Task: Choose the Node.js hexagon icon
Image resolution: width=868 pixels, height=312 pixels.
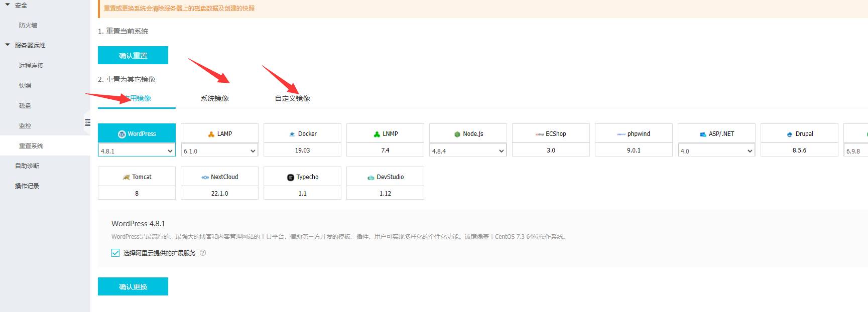Action: 457,134
